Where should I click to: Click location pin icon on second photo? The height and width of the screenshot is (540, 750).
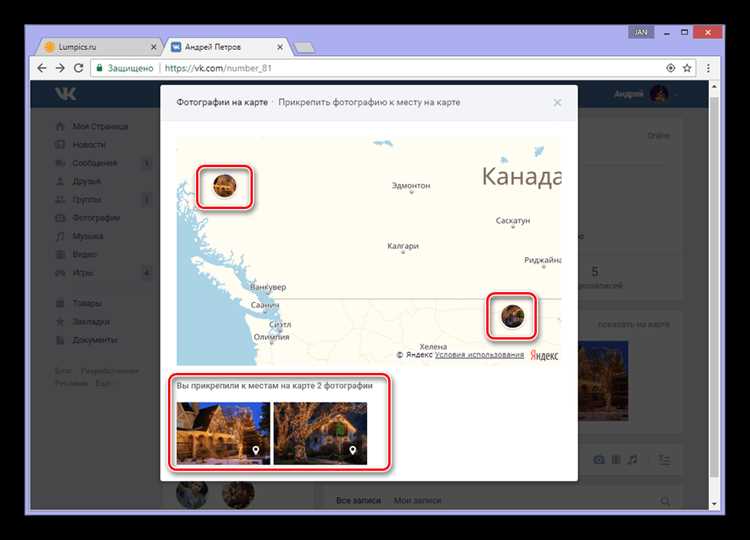click(x=353, y=450)
